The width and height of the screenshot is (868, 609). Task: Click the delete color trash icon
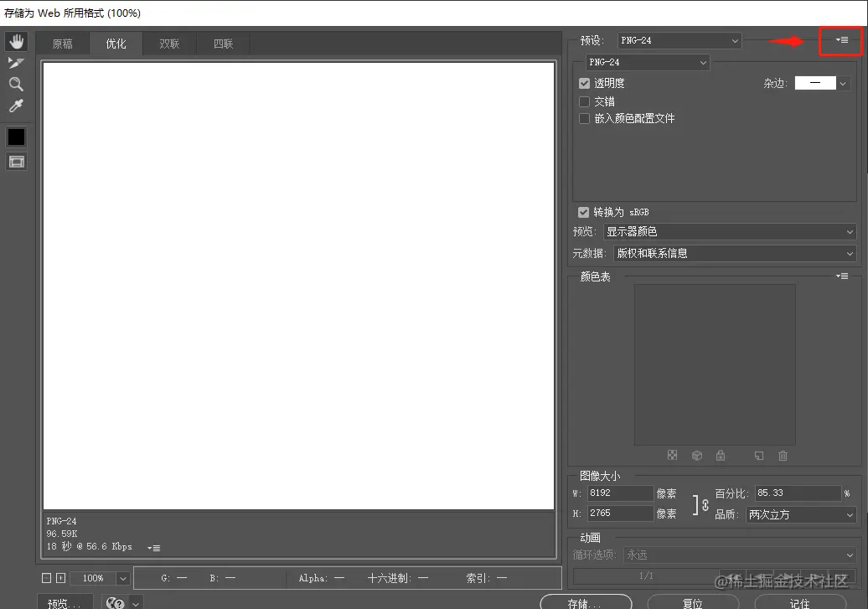tap(783, 455)
